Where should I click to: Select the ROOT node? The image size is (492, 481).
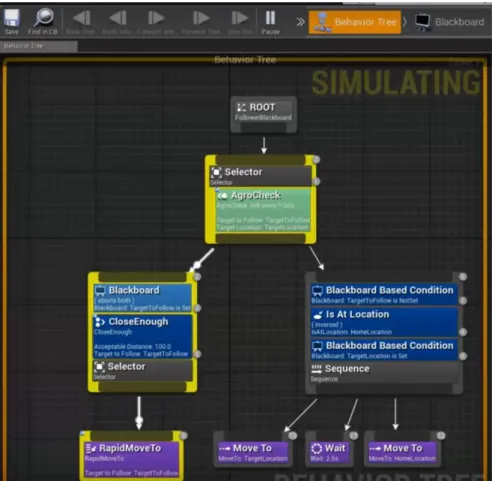point(263,114)
